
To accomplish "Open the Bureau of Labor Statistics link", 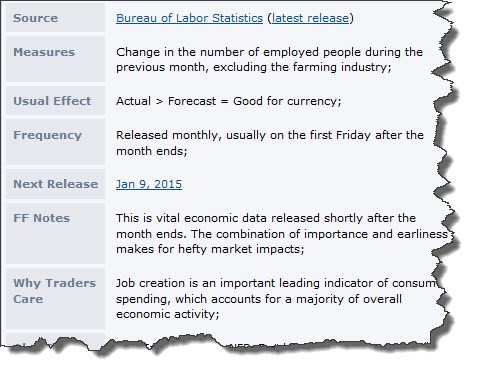I will point(189,18).
